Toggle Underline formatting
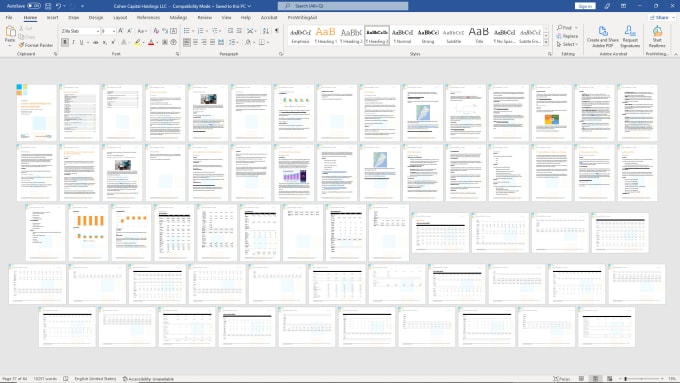680x383 pixels. pos(81,43)
